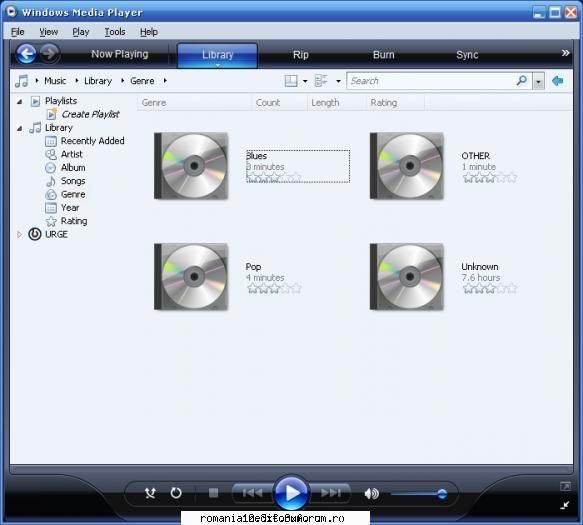Skip to previous track
The width and height of the screenshot is (583, 525).
pyautogui.click(x=252, y=493)
